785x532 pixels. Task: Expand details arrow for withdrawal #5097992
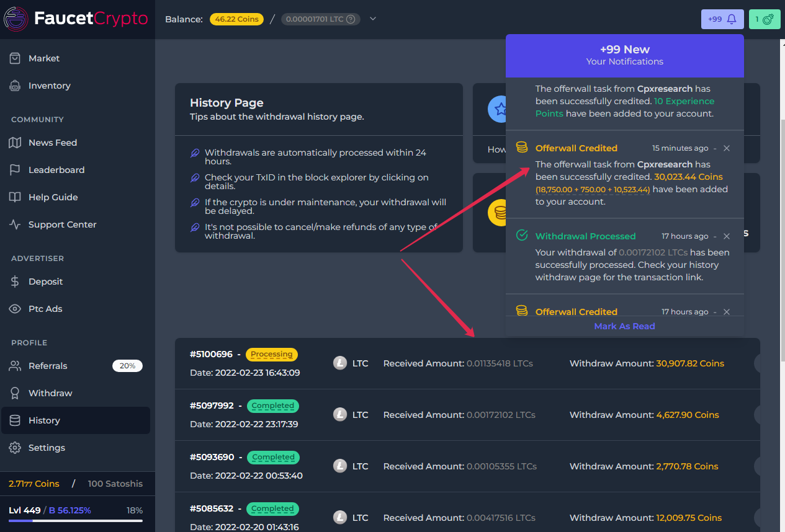[757, 415]
